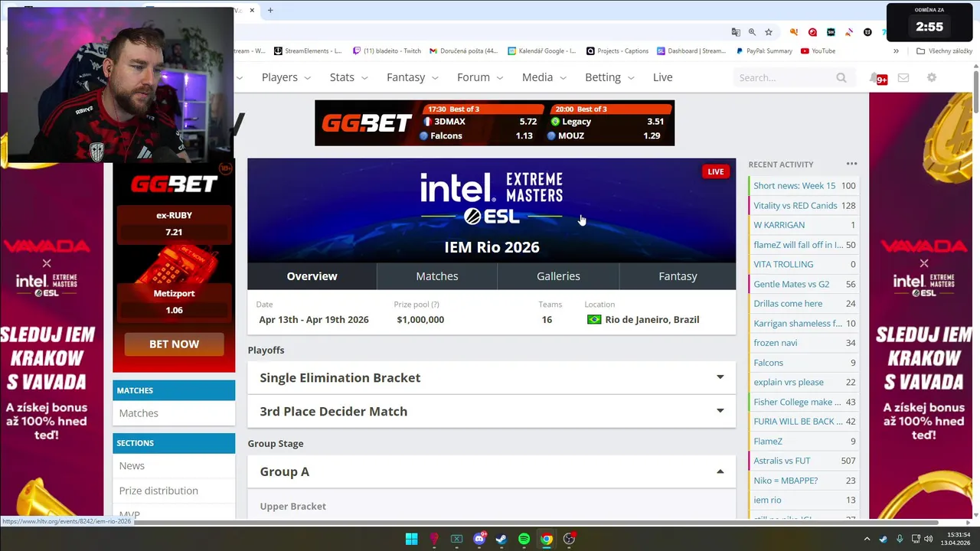Open 'Short news: Week 15' thread

point(795,186)
